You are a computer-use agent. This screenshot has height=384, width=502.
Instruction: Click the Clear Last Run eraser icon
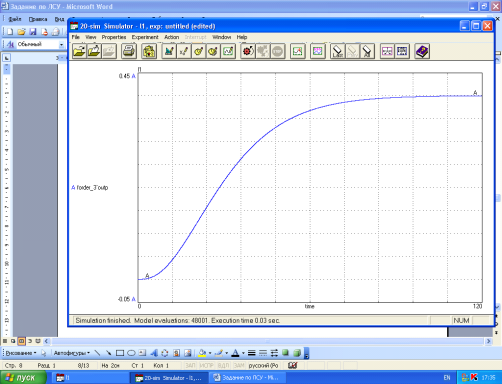coord(338,51)
